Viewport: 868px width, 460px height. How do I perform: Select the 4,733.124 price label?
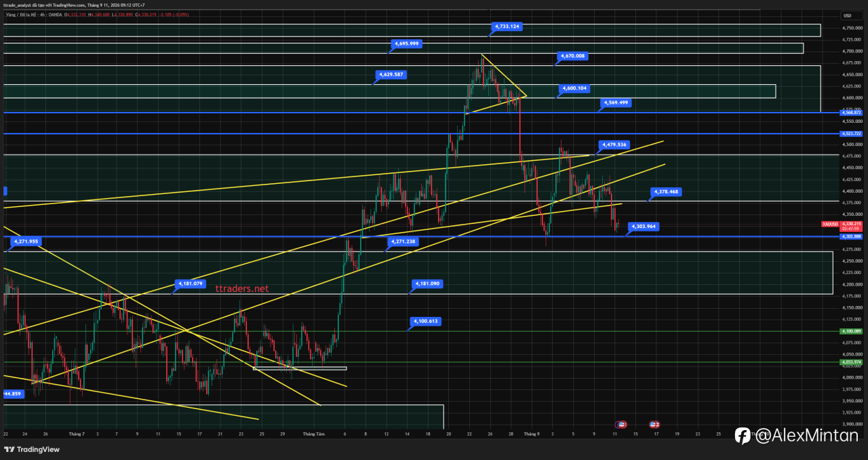(x=507, y=26)
